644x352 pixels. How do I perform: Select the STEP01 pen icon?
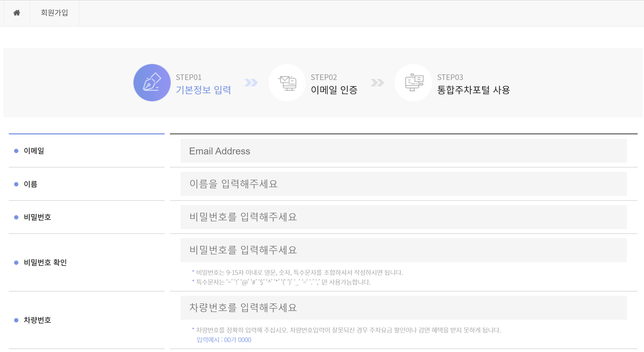pyautogui.click(x=152, y=82)
